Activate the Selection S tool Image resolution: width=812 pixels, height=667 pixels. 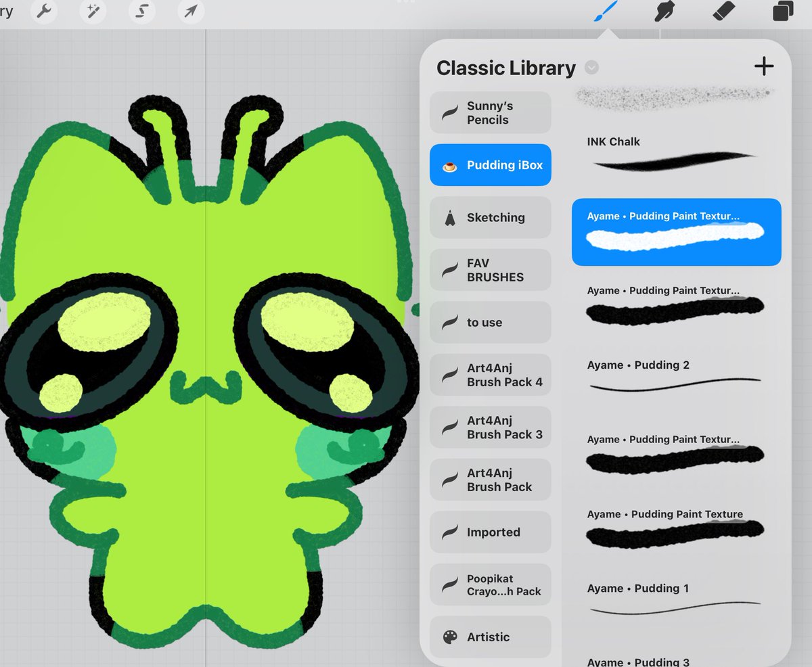[141, 12]
